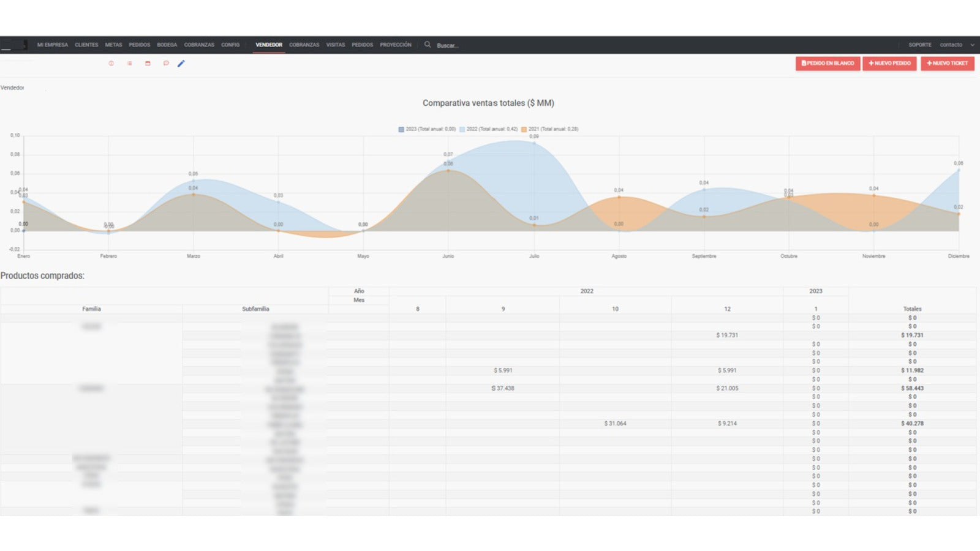
Task: Open the PROYECCIÓN tab
Action: 396,45
